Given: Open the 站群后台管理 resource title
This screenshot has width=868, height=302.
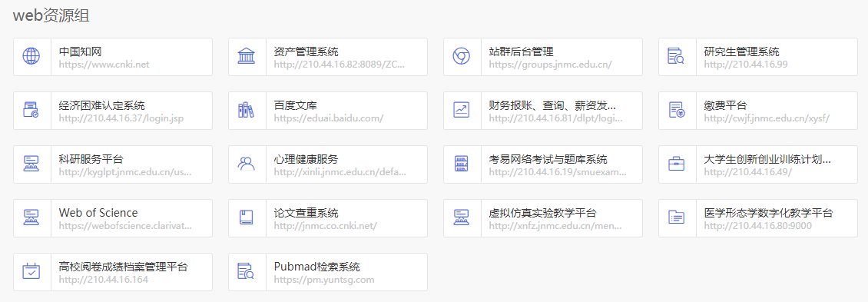Looking at the screenshot, I should tap(521, 51).
